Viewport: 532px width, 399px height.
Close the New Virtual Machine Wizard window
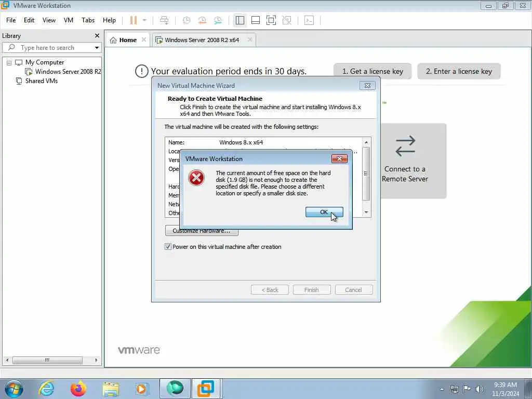pyautogui.click(x=367, y=86)
